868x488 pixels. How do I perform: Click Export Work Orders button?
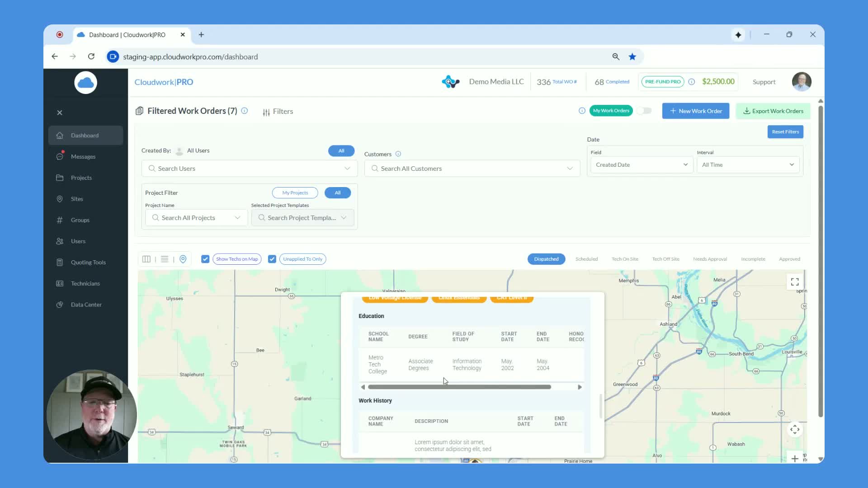coord(773,111)
